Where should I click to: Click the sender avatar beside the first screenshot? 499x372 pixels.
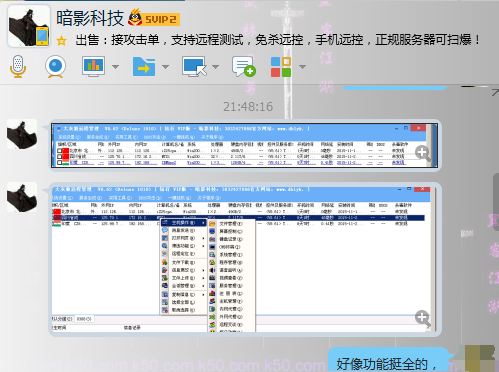point(22,134)
